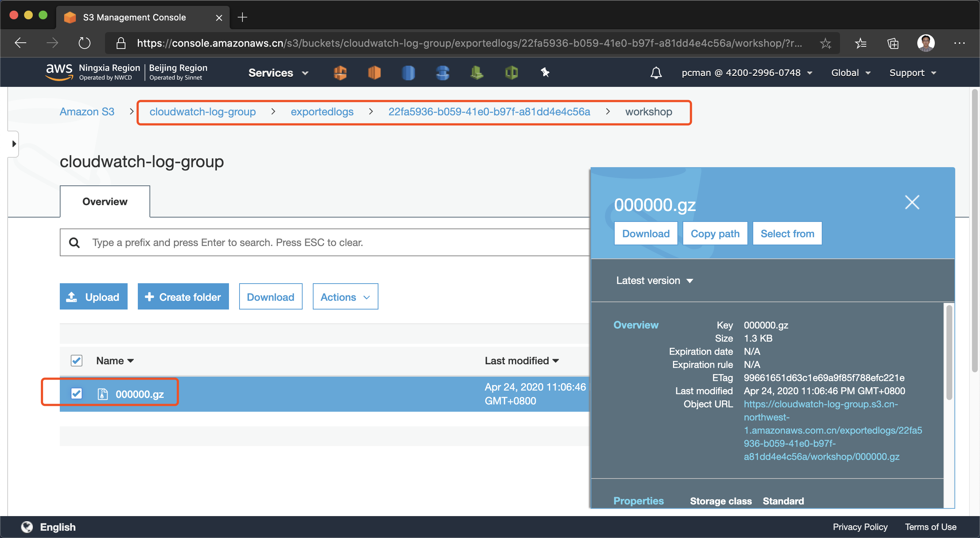Viewport: 980px width, 538px height.
Task: Toggle the select-all checkbox in Name header
Action: pyautogui.click(x=77, y=360)
